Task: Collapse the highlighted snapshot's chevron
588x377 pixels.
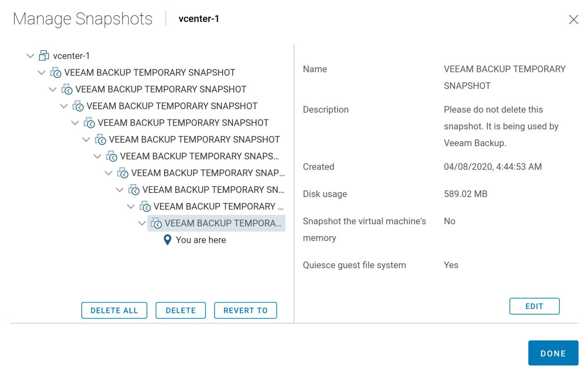Action: 142,223
